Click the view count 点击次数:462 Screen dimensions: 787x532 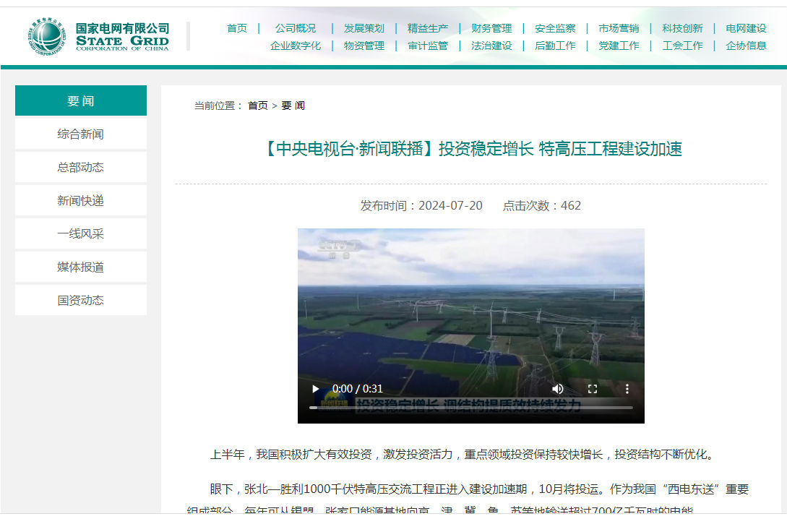(541, 206)
